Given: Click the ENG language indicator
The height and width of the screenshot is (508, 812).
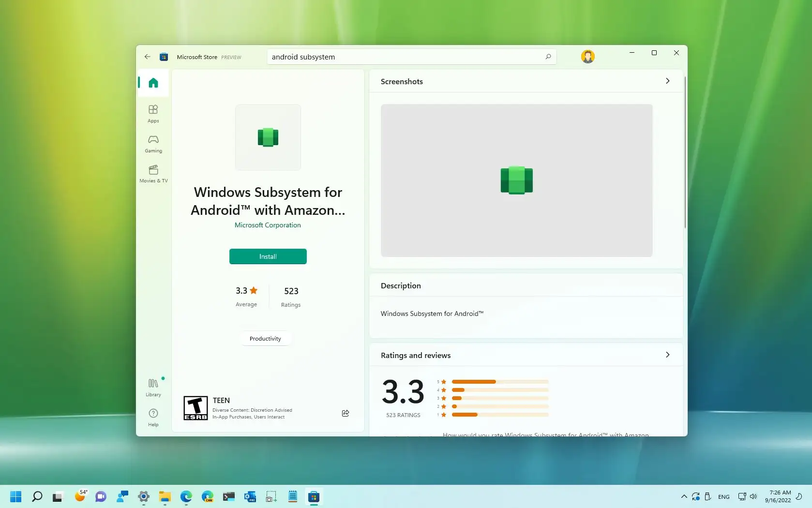Looking at the screenshot, I should coord(724,497).
